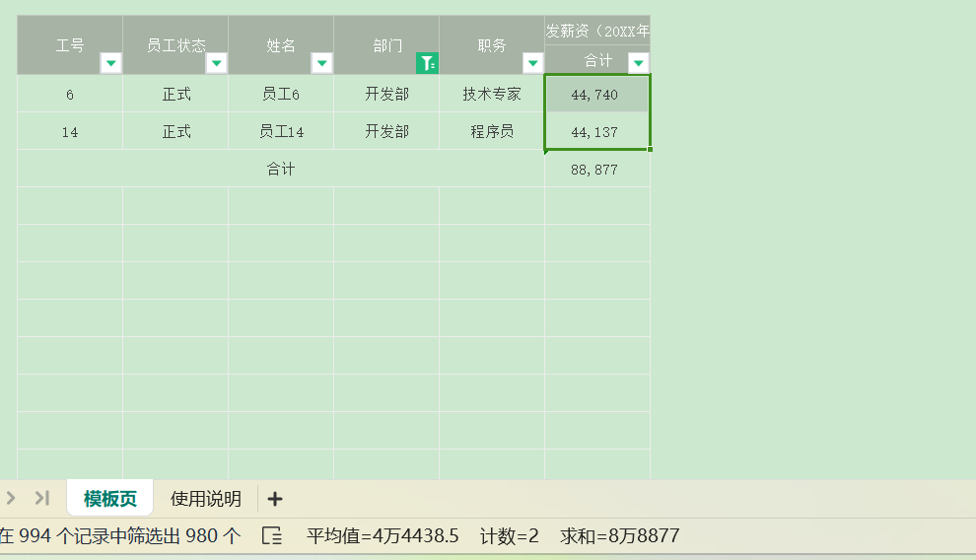Screen dimensions: 976x560
Task: Select 正式 status in 员工14 row
Action: [175, 131]
